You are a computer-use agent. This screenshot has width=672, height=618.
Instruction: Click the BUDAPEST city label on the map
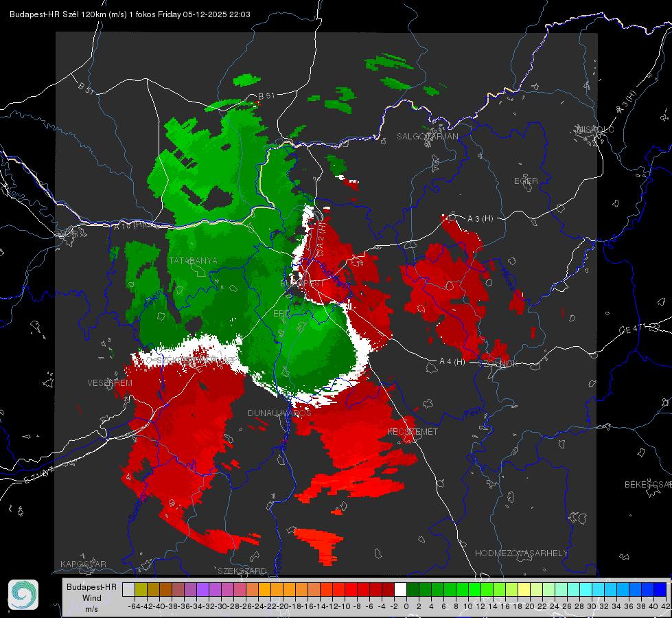pos(302,283)
